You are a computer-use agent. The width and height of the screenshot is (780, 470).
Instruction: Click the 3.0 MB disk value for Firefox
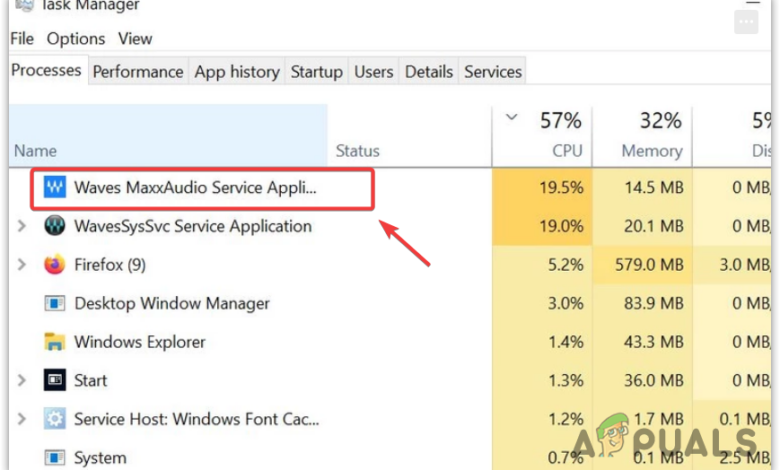point(745,265)
